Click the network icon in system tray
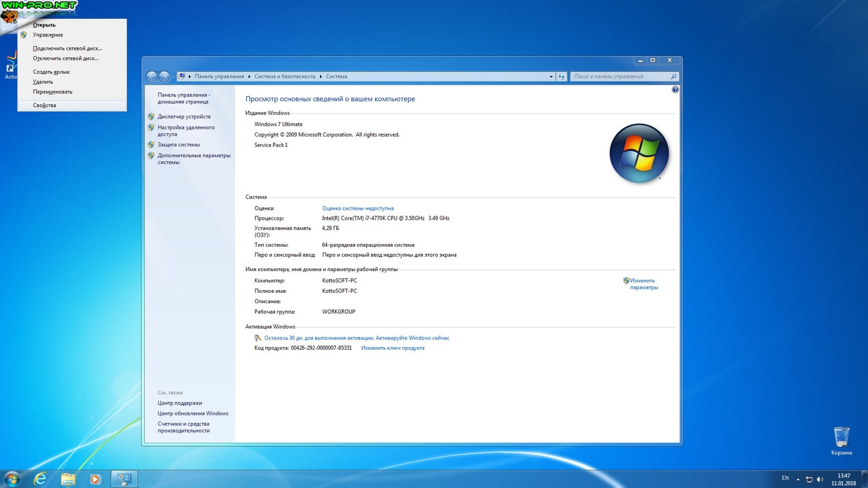 [809, 479]
